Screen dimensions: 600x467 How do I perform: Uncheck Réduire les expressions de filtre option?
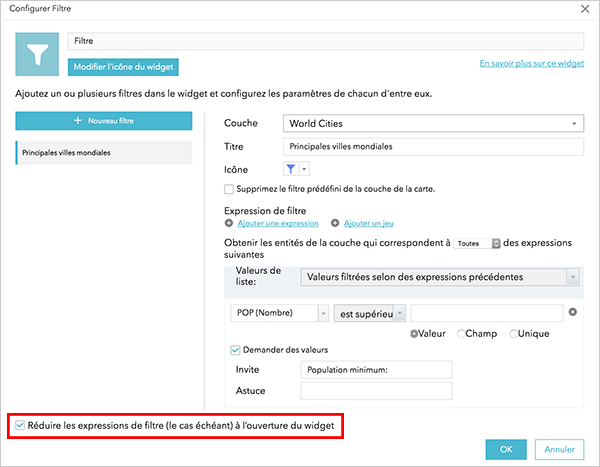[21, 425]
